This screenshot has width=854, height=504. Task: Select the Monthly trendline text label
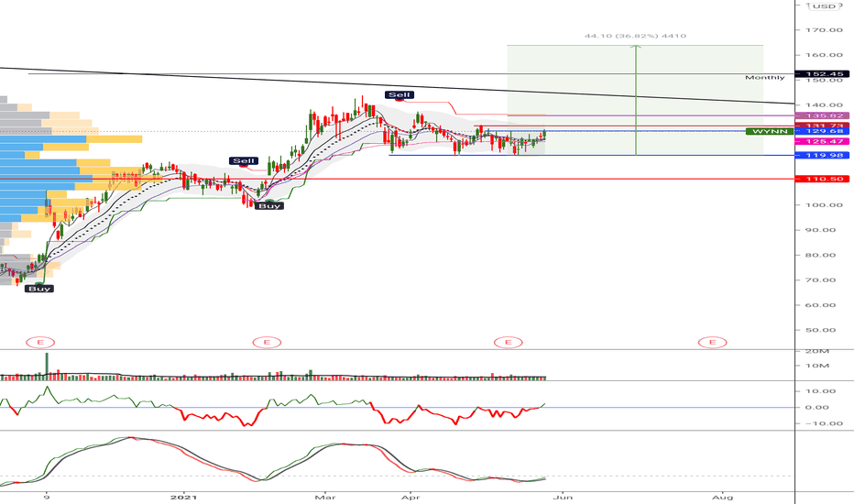tap(765, 77)
